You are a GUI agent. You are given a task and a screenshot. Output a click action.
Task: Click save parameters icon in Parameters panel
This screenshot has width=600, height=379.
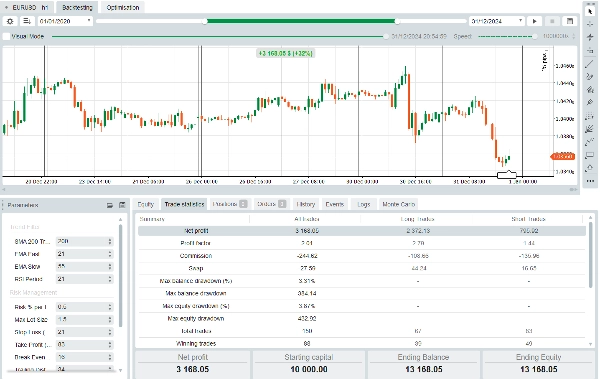click(122, 205)
